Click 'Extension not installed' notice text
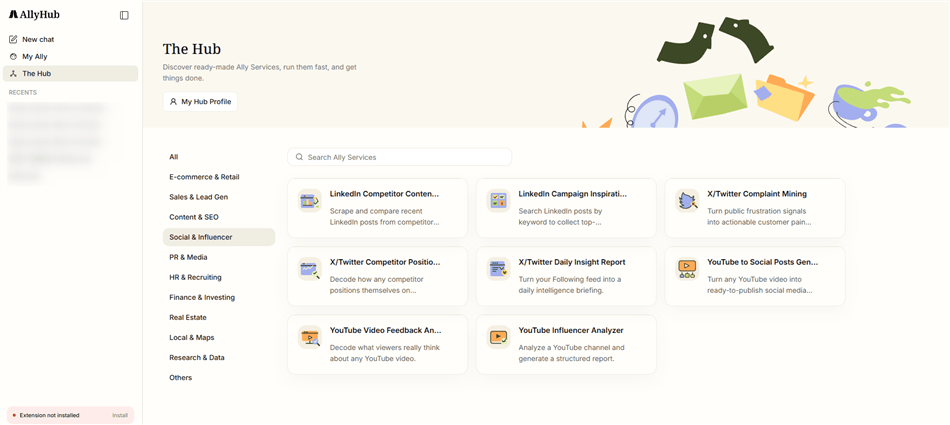Image resolution: width=950 pixels, height=425 pixels. (49, 415)
